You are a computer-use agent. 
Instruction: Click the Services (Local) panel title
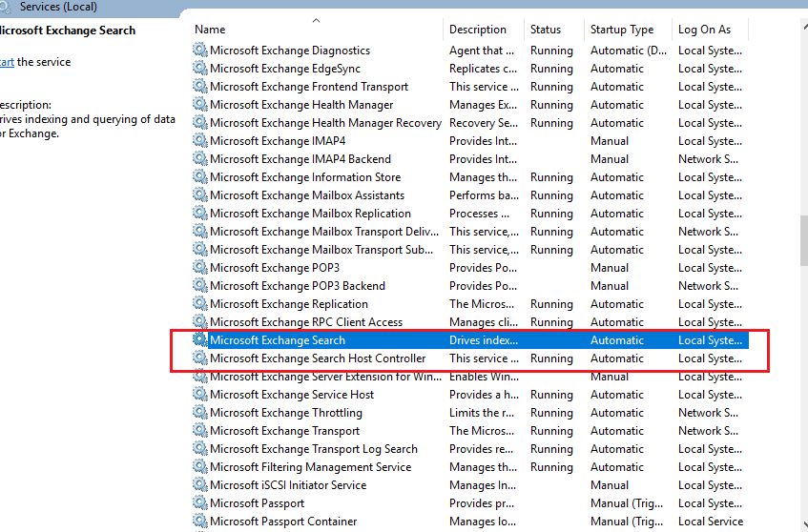pos(58,7)
